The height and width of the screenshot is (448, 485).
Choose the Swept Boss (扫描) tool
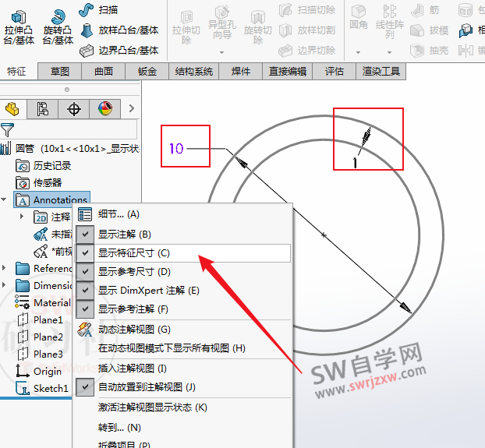point(98,10)
